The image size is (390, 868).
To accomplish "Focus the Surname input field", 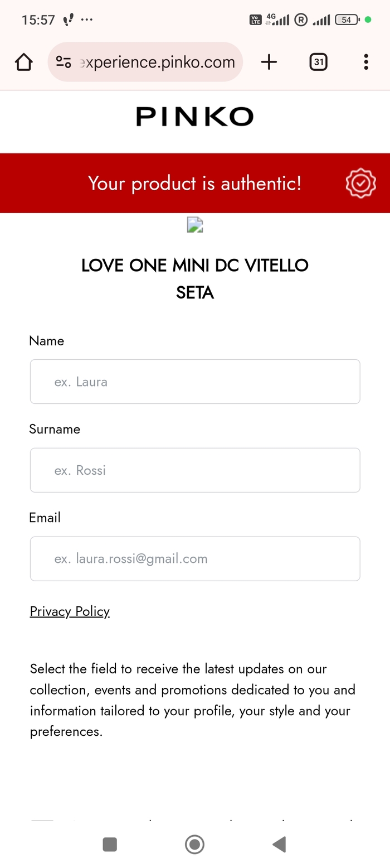I will click(195, 470).
